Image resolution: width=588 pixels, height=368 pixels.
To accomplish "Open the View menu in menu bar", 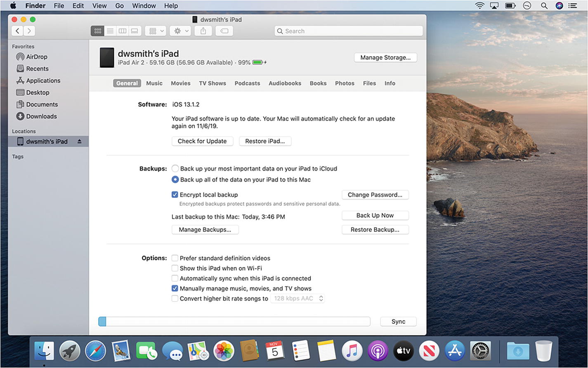I will 99,6.
